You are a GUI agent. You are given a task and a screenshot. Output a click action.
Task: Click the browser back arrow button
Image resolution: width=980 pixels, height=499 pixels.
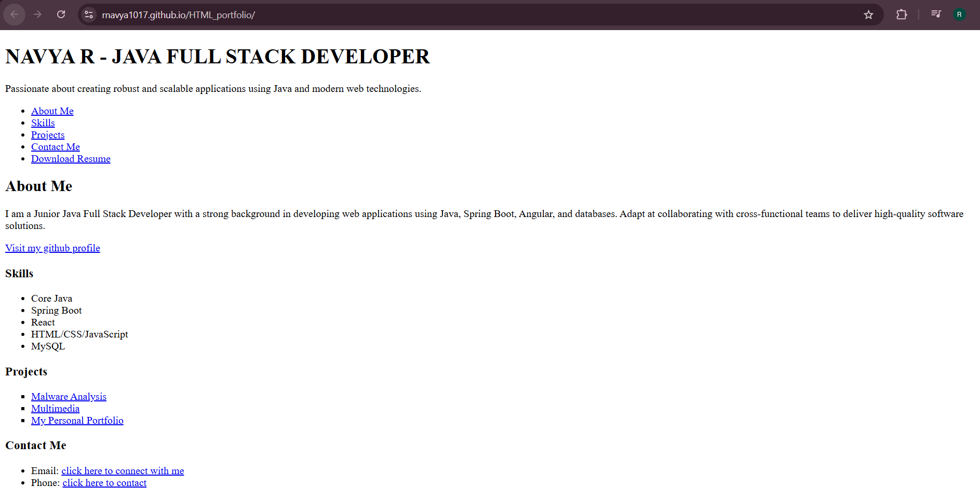[15, 15]
